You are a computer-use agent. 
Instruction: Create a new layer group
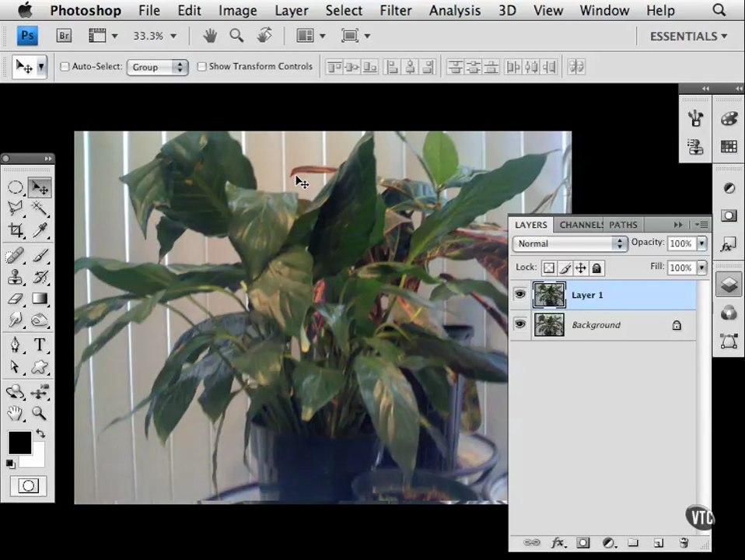633,542
